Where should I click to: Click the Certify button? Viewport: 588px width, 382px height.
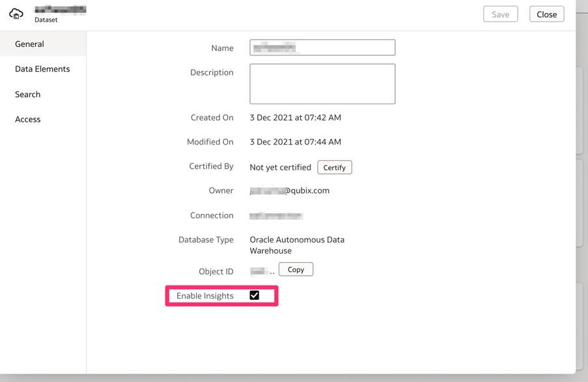(335, 168)
